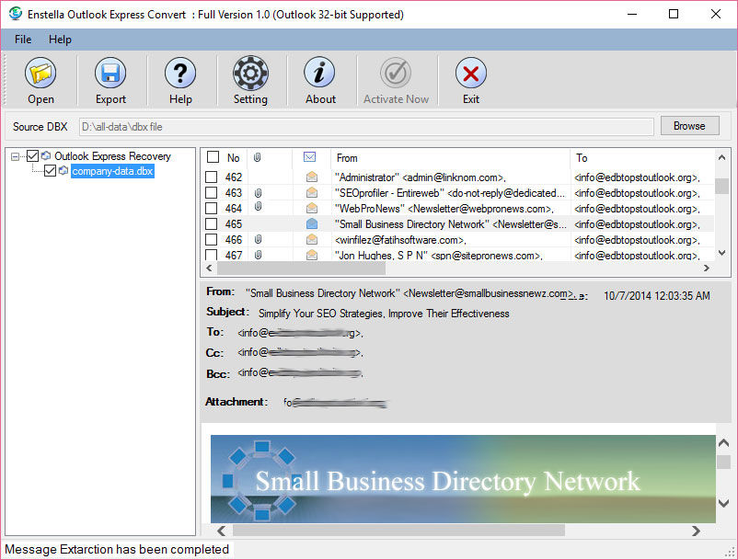Click preview pane scroll up arrow
This screenshot has width=738, height=560.
tap(723, 442)
